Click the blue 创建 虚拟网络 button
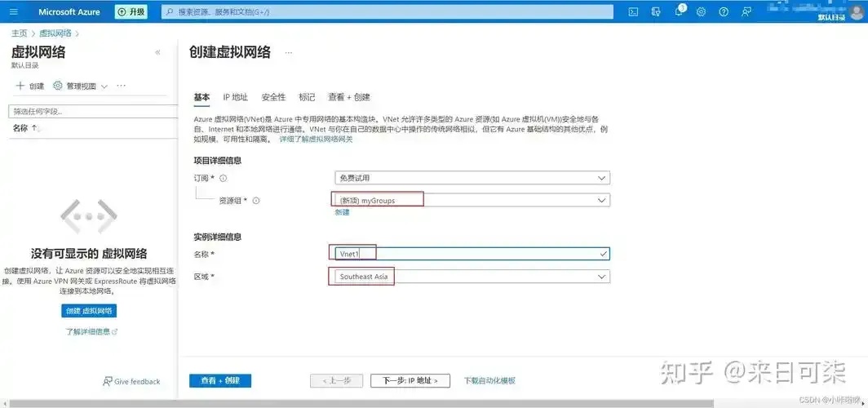Viewport: 868px width, 408px height. 89,311
